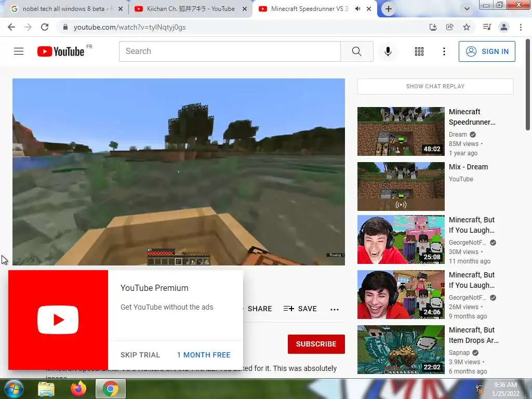Close the Kiichan Ch. tab
Viewport: 532px width, 399px height.
(244, 9)
